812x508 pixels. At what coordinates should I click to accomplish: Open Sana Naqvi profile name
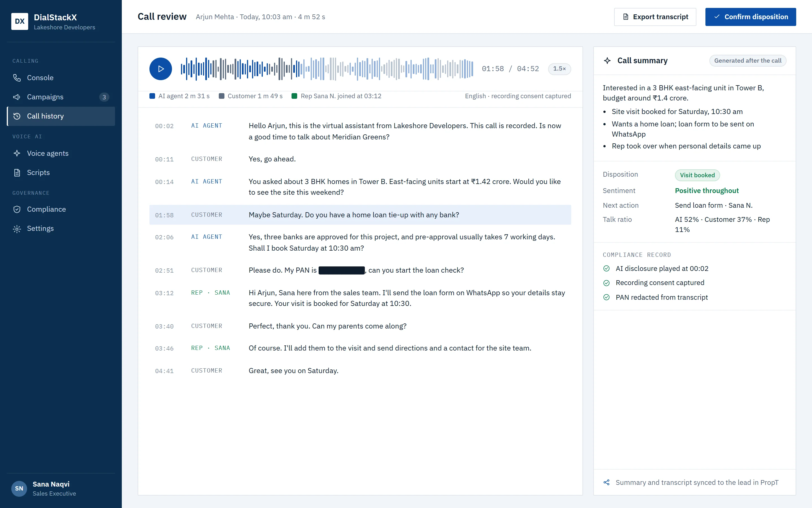(51, 484)
